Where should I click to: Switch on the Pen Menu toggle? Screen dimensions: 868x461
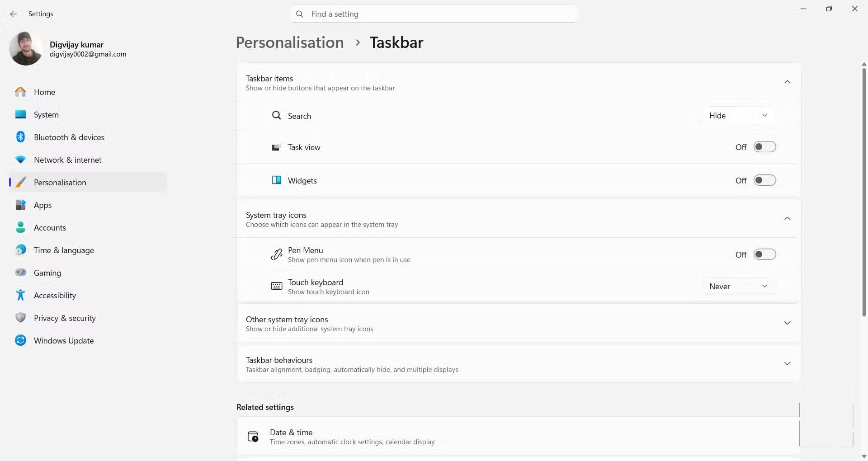[x=764, y=254]
